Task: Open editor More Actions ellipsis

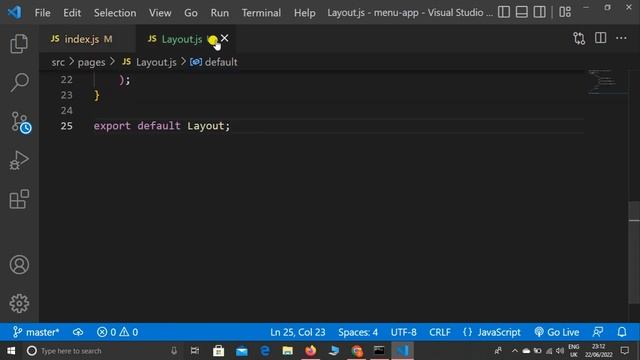Action: (x=621, y=38)
